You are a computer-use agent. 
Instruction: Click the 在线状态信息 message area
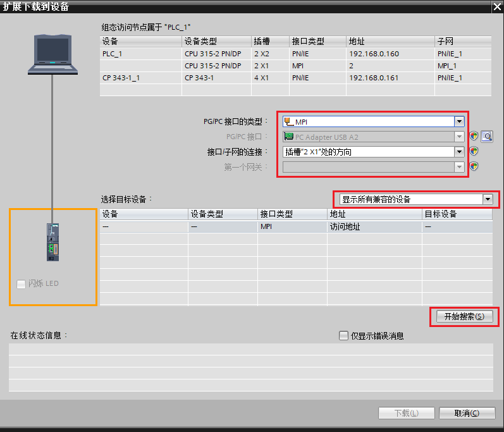250,367
